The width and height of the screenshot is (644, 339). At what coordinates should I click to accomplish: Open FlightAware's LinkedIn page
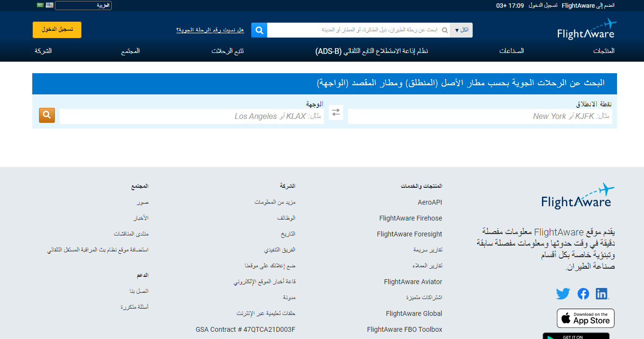click(x=602, y=294)
